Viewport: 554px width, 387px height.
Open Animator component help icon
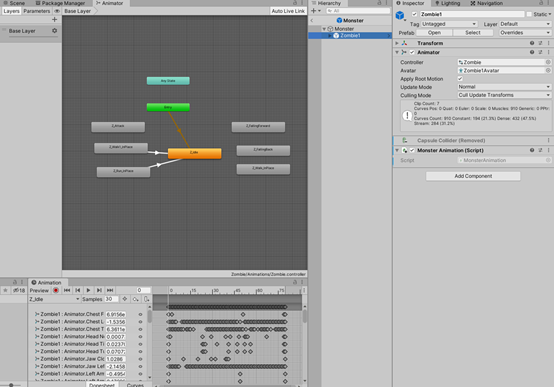532,52
